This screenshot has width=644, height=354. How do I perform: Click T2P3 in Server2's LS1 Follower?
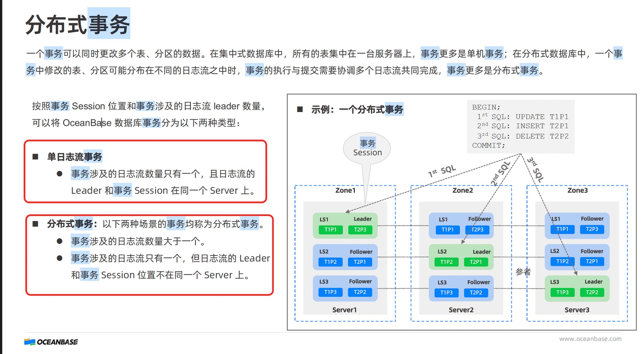[x=477, y=230]
